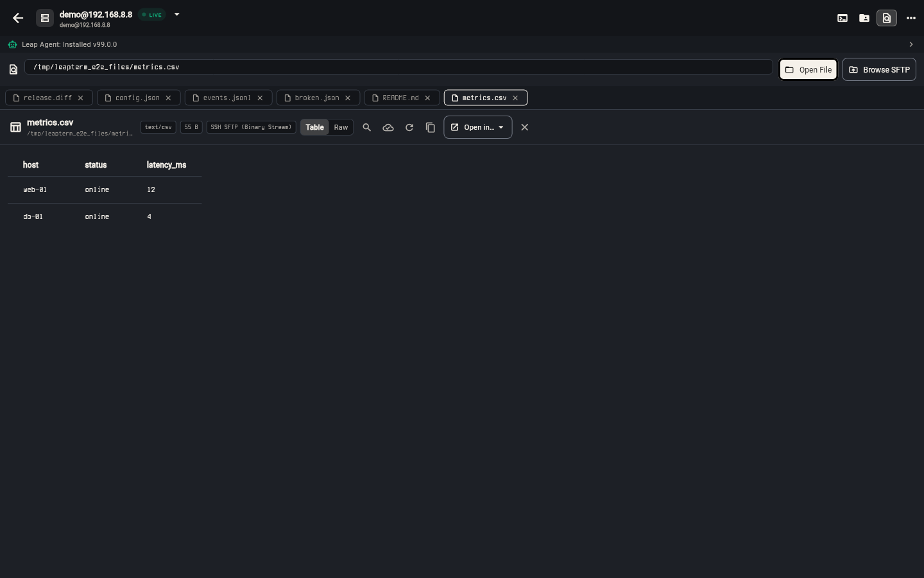Image resolution: width=924 pixels, height=578 pixels.
Task: Close the README.md tab
Action: [x=428, y=98]
